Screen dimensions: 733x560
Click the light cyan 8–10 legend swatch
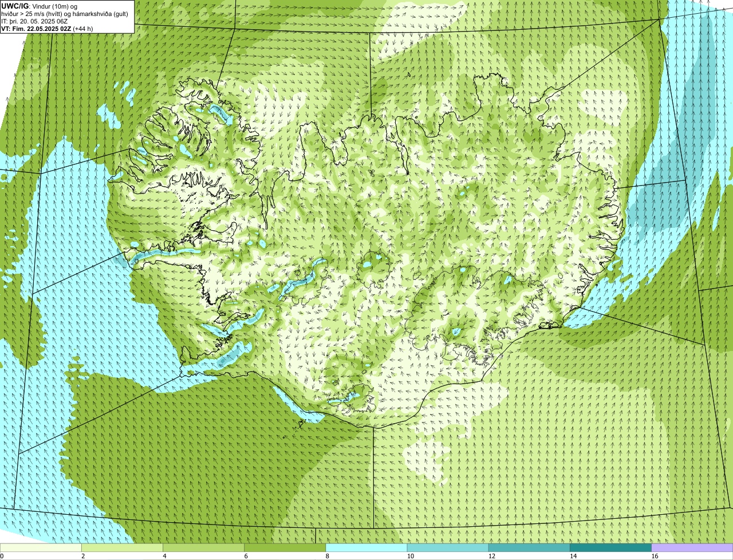coord(366,547)
